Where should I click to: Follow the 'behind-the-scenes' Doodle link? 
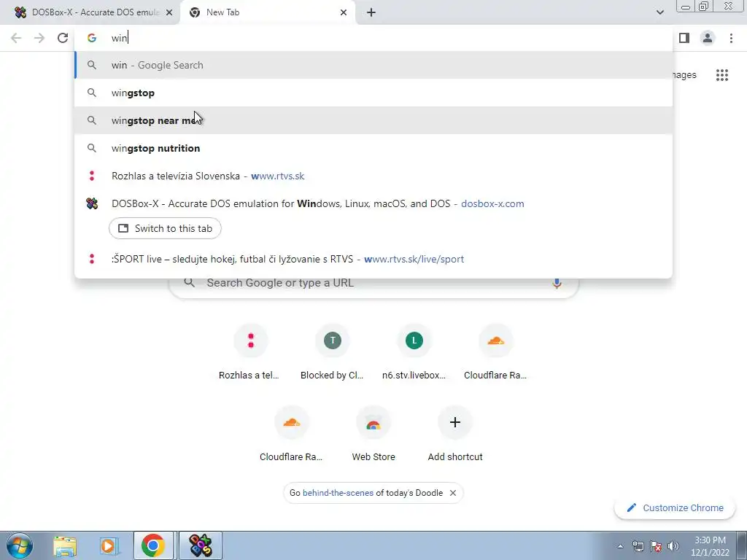tap(338, 493)
